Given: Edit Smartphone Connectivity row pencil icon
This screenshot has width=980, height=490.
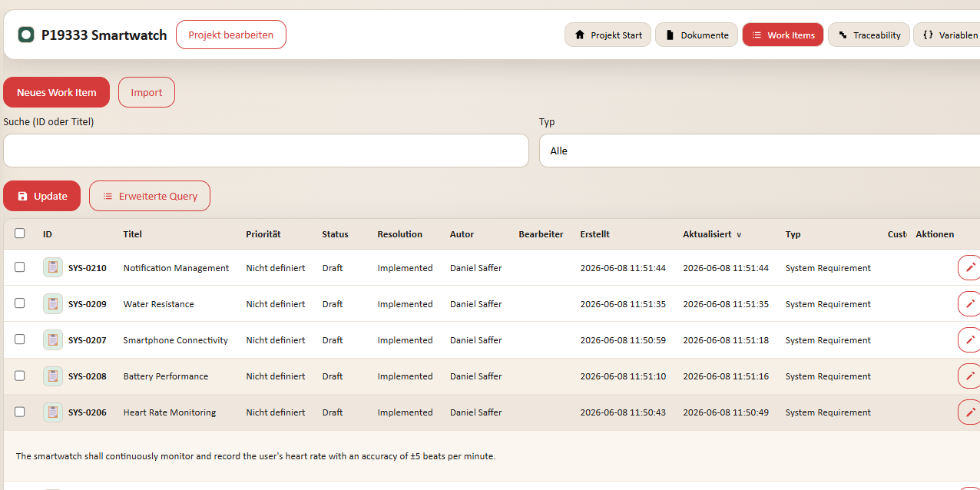Looking at the screenshot, I should 969,339.
